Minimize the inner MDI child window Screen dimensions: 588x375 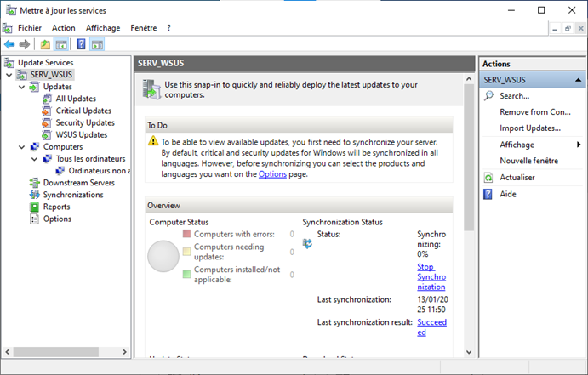(555, 28)
